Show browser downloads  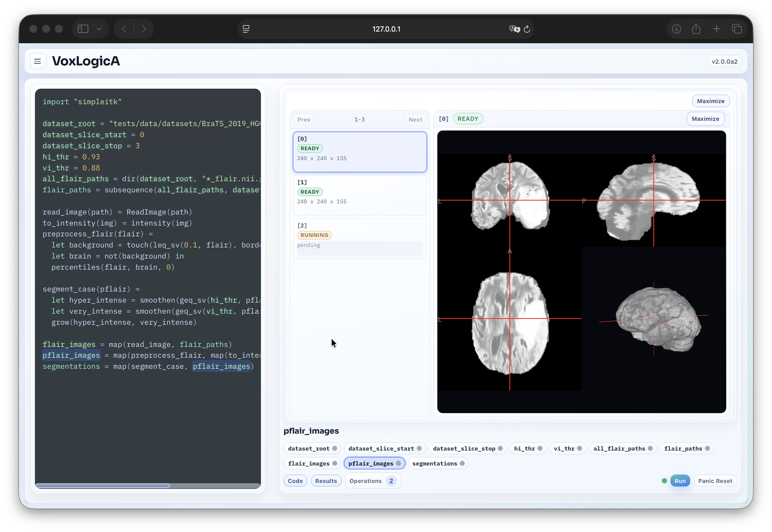coord(676,29)
